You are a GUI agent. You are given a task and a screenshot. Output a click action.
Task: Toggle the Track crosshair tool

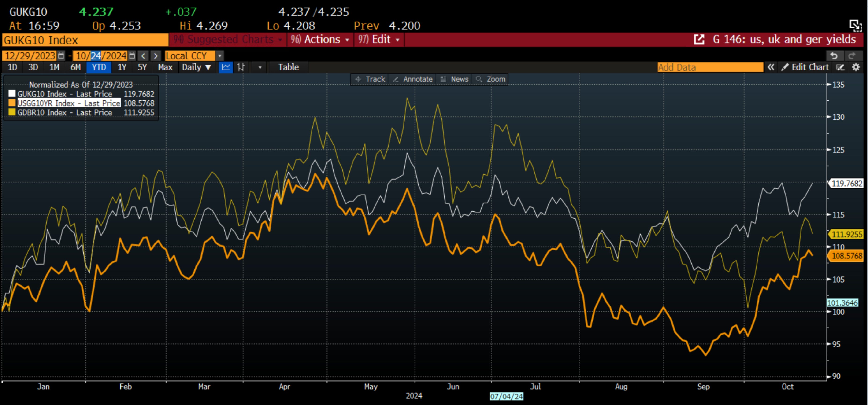coord(370,79)
